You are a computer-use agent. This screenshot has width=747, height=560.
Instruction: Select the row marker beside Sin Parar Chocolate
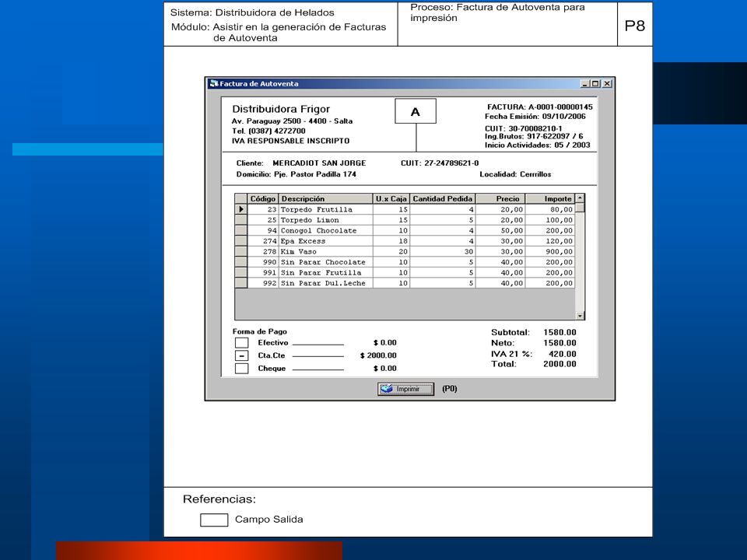click(241, 262)
